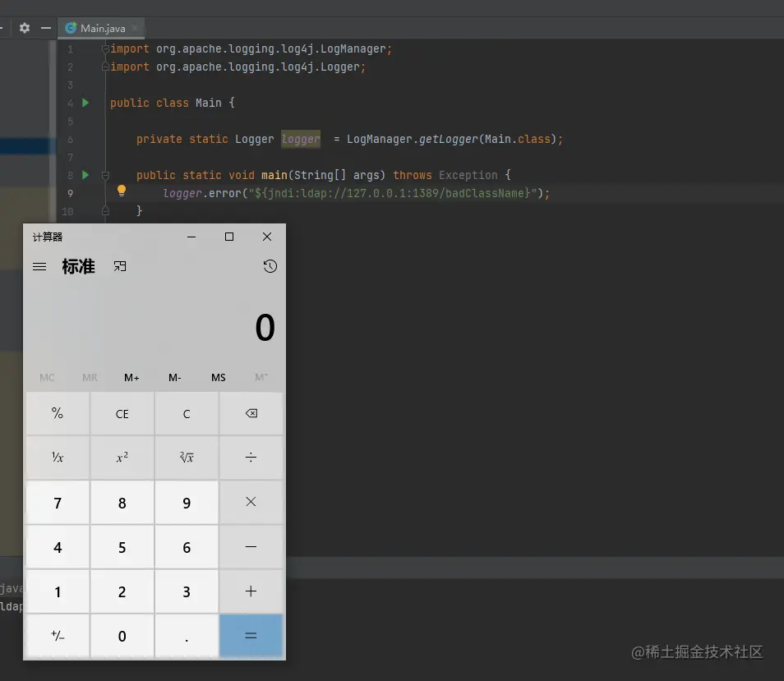Click the backspace delete icon
This screenshot has width=784, height=681.
point(251,413)
